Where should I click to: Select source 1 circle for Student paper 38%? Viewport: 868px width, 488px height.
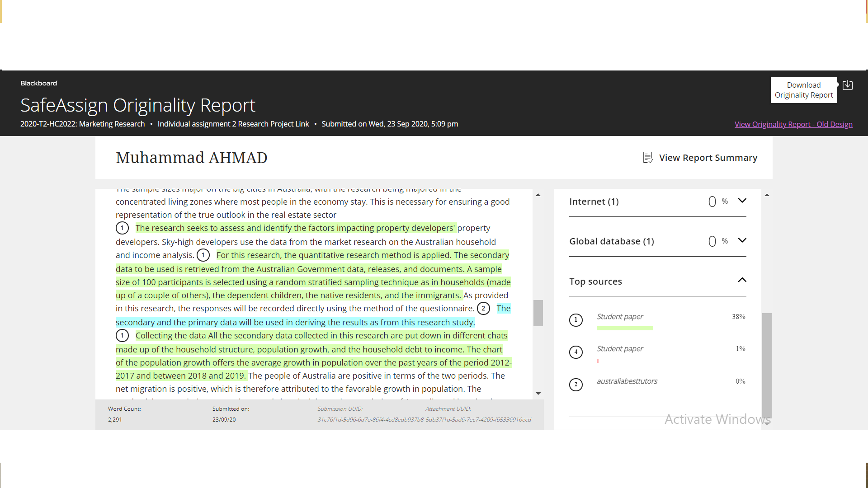[x=576, y=320]
